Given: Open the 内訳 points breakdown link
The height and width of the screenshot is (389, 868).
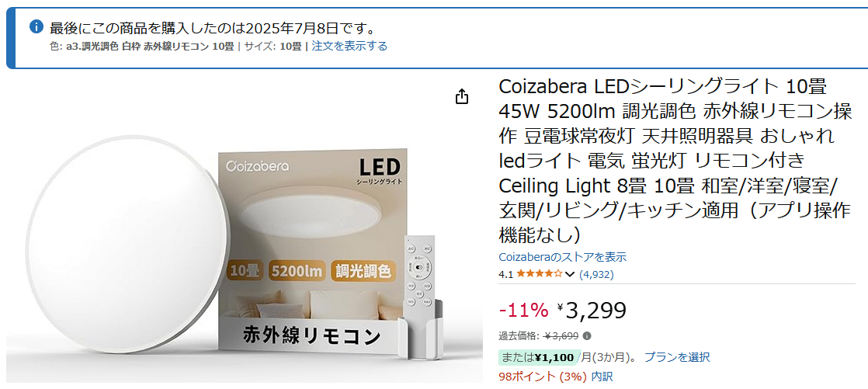Looking at the screenshot, I should pos(602,377).
